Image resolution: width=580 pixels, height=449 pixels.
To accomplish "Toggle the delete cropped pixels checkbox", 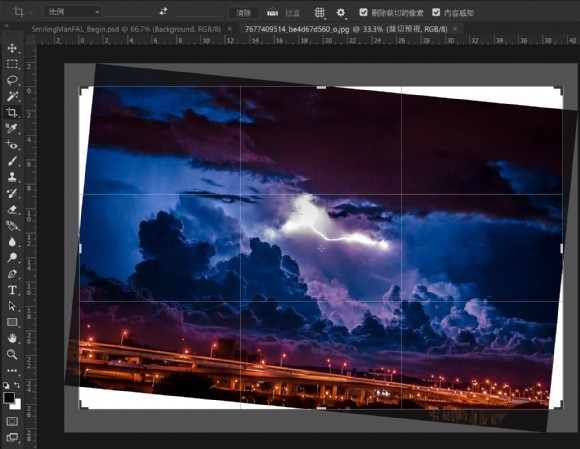I will click(363, 12).
